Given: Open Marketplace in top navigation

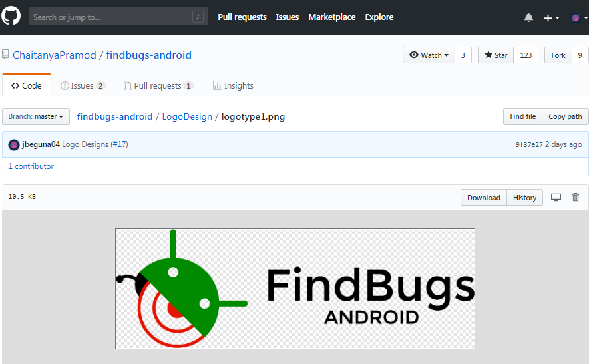Looking at the screenshot, I should click(x=332, y=17).
